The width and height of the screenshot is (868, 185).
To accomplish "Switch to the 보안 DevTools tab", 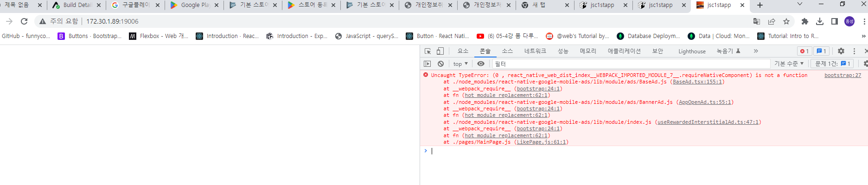I will [x=657, y=51].
